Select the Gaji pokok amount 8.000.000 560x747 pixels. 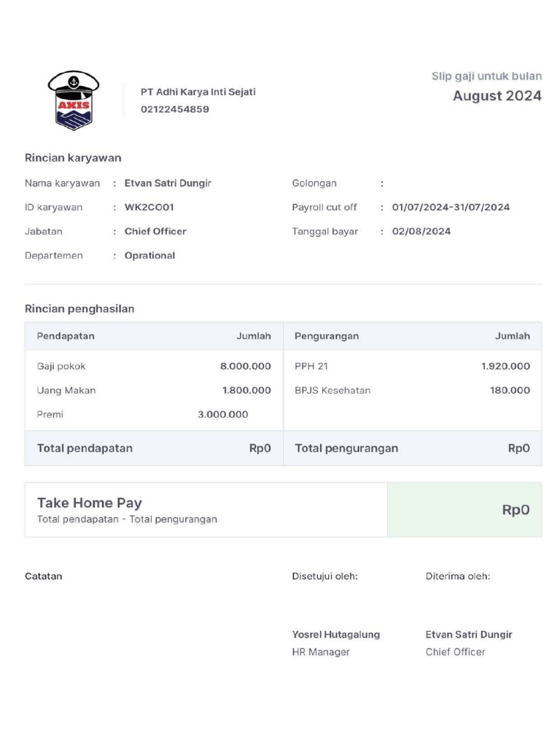coord(245,366)
